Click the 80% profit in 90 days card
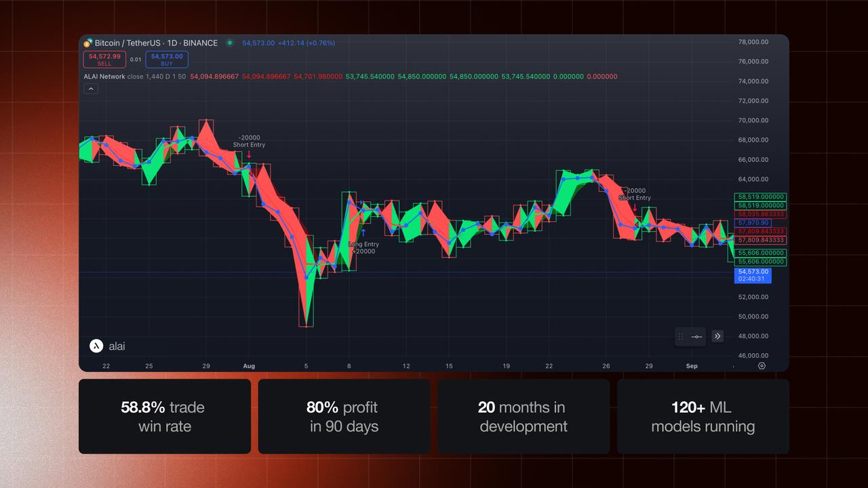 pyautogui.click(x=344, y=416)
